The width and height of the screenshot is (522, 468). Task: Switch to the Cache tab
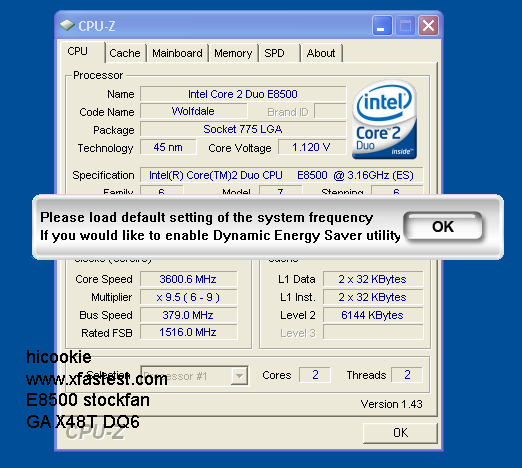coord(125,53)
